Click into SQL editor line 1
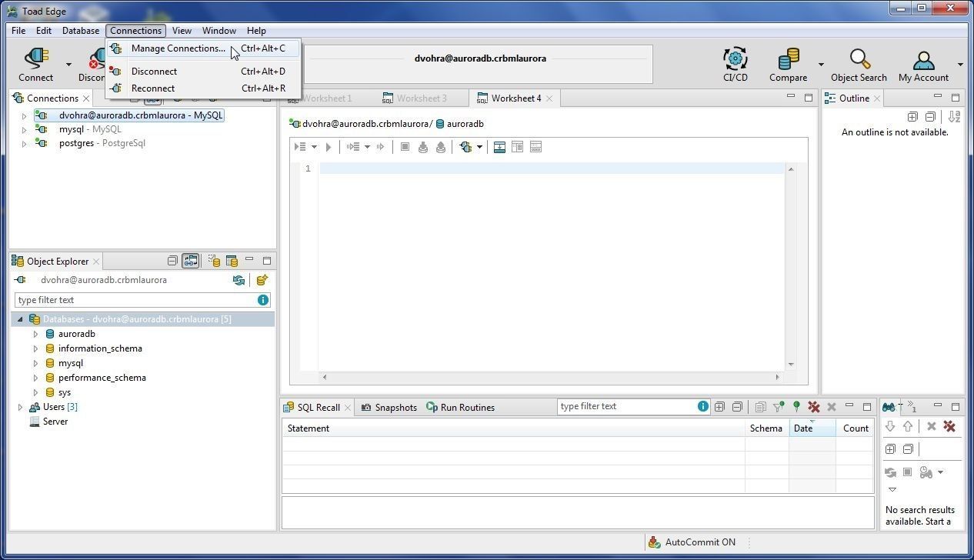Viewport: 974px width, 560px height. [x=551, y=168]
